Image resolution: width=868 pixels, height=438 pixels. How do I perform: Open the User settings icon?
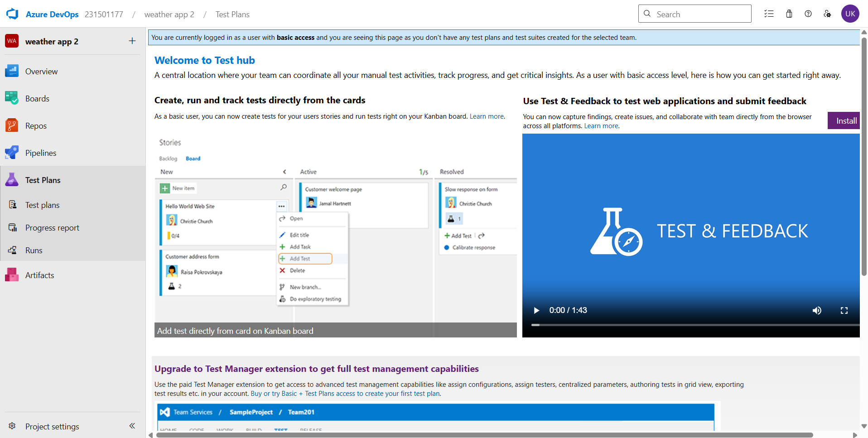[x=828, y=14]
